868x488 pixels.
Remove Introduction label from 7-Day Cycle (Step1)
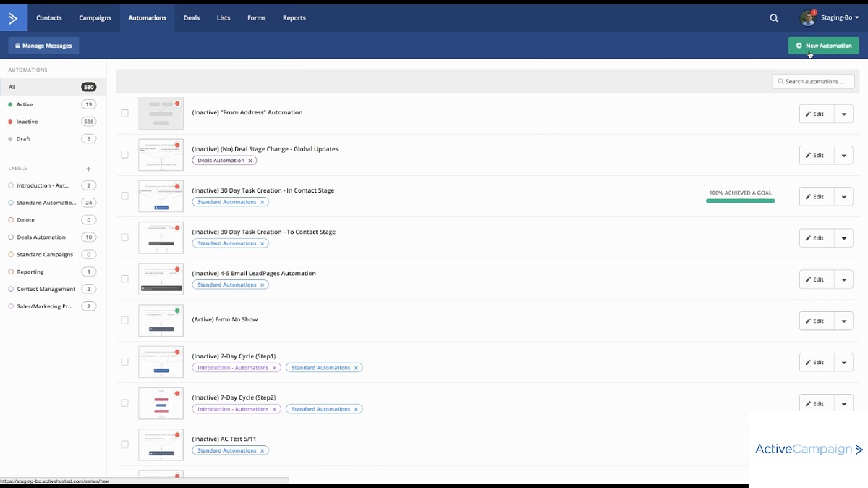click(274, 368)
